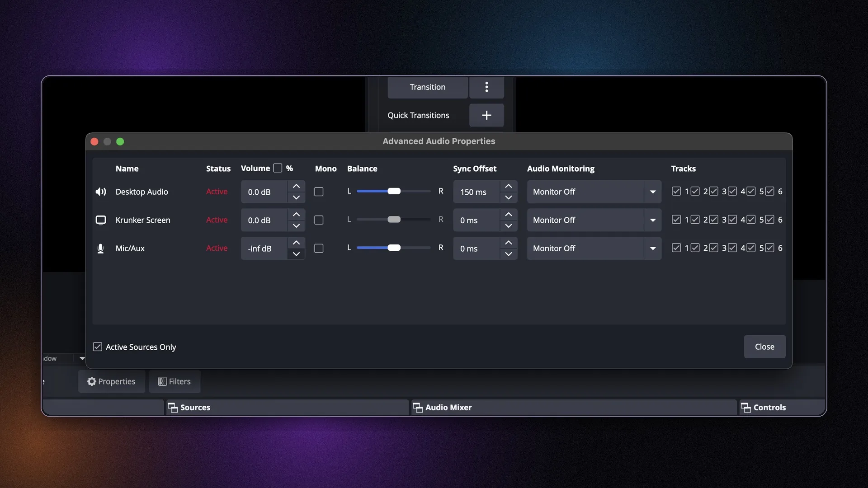Enable Mono for Mic/Aux

tap(319, 249)
